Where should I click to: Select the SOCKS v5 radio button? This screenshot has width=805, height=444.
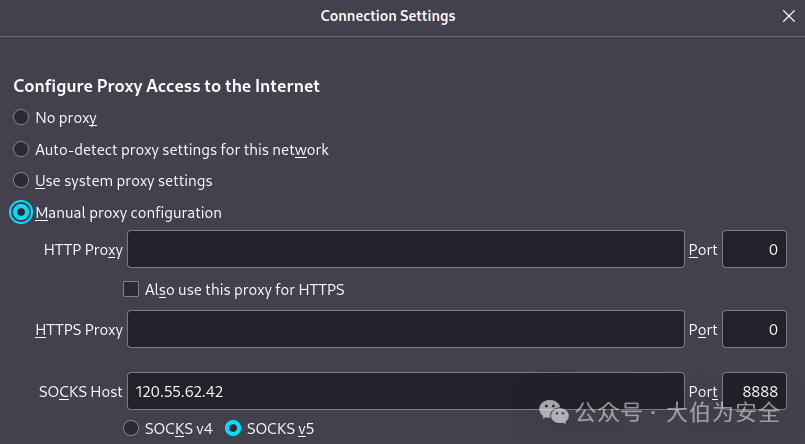[x=233, y=429]
